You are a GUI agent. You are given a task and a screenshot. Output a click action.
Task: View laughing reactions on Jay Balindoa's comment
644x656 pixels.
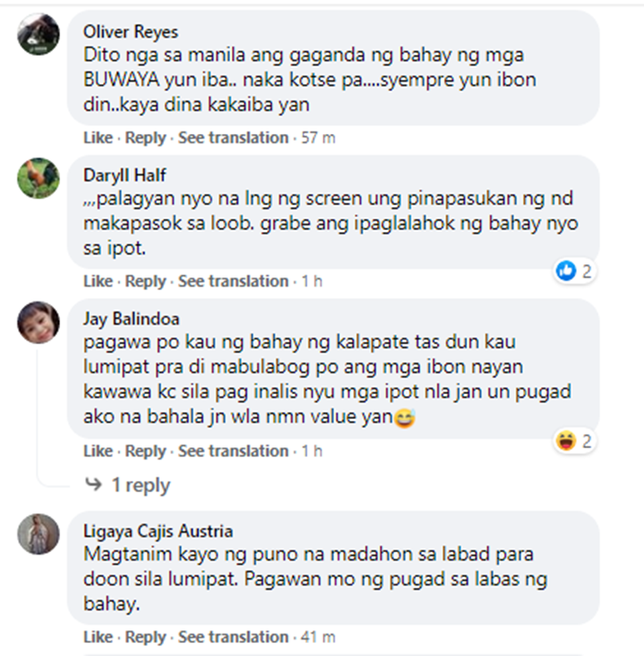click(x=574, y=441)
